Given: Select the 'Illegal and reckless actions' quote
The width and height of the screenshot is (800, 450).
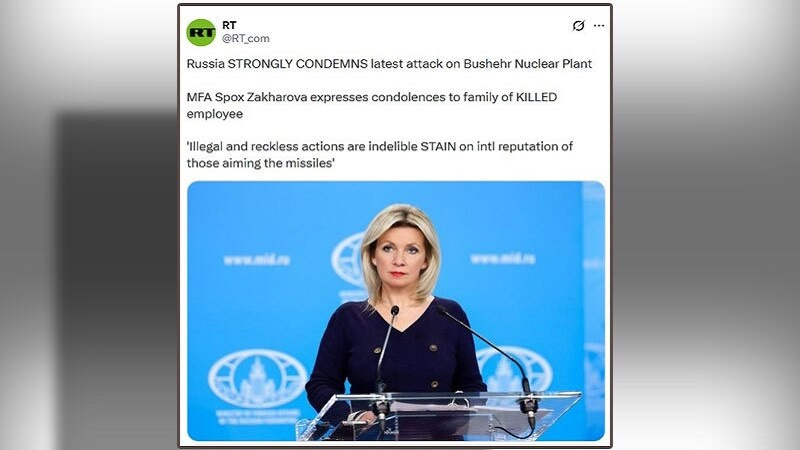Looking at the screenshot, I should point(380,155).
